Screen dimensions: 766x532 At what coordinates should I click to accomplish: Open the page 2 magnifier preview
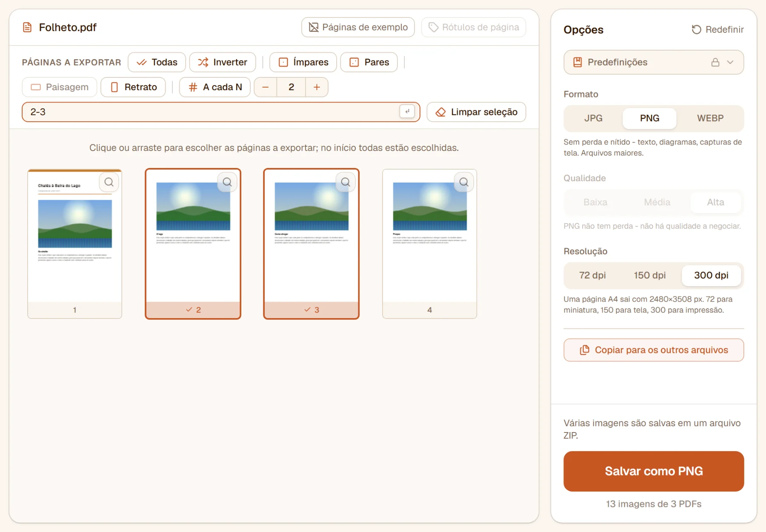coord(227,182)
